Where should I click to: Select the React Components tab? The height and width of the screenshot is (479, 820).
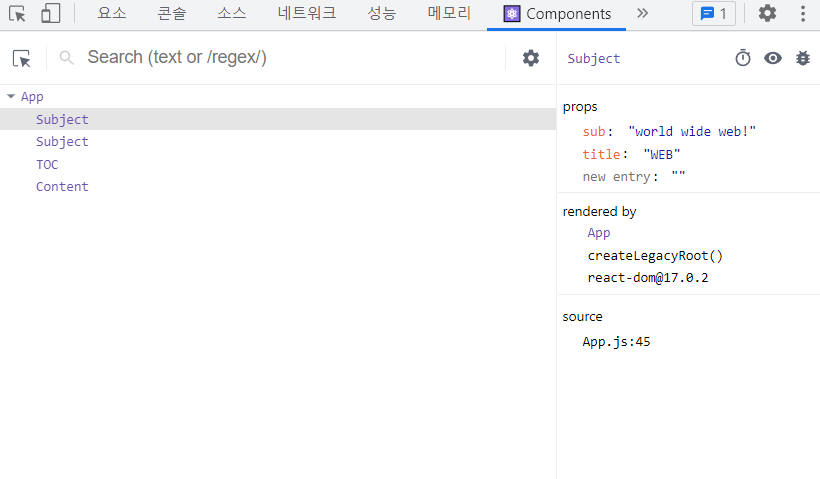tap(557, 14)
